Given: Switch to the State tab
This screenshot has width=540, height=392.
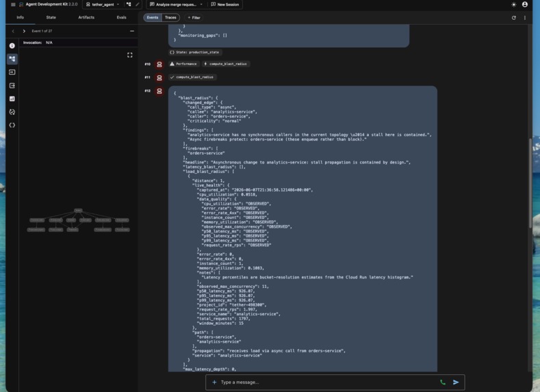Looking at the screenshot, I should [x=51, y=17].
